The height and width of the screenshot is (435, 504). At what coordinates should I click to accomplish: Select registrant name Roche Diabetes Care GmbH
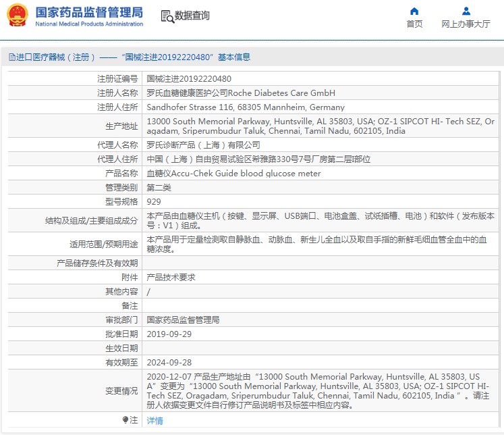[x=241, y=93]
